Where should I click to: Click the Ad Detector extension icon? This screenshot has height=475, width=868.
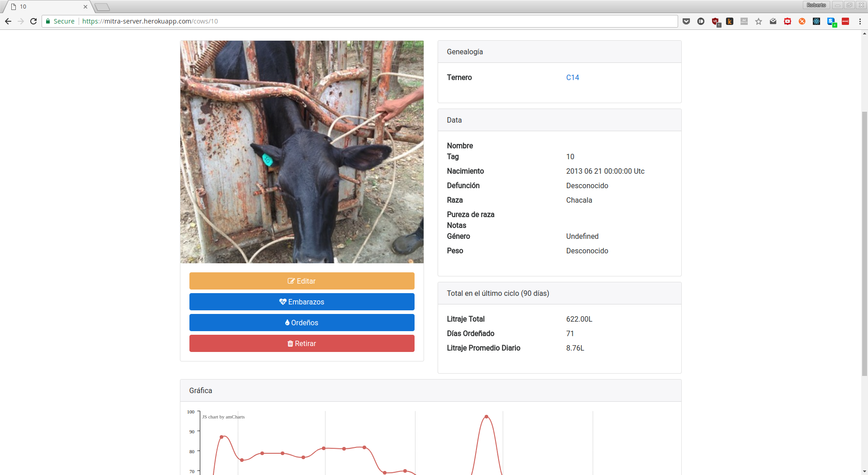(744, 21)
